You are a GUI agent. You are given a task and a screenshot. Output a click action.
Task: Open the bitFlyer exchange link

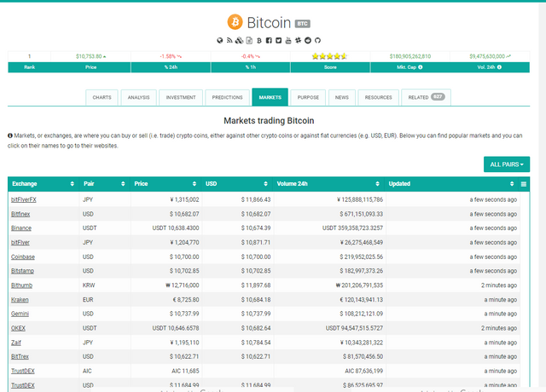[20, 242]
